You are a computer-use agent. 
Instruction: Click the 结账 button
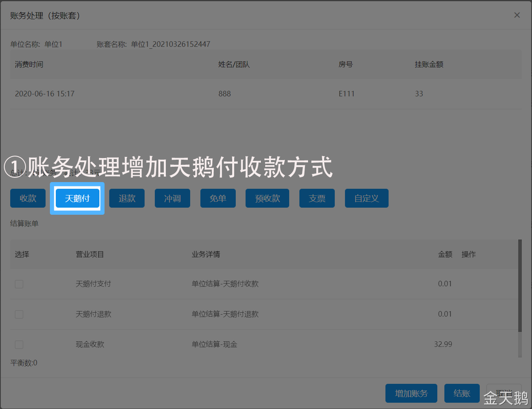click(x=462, y=393)
